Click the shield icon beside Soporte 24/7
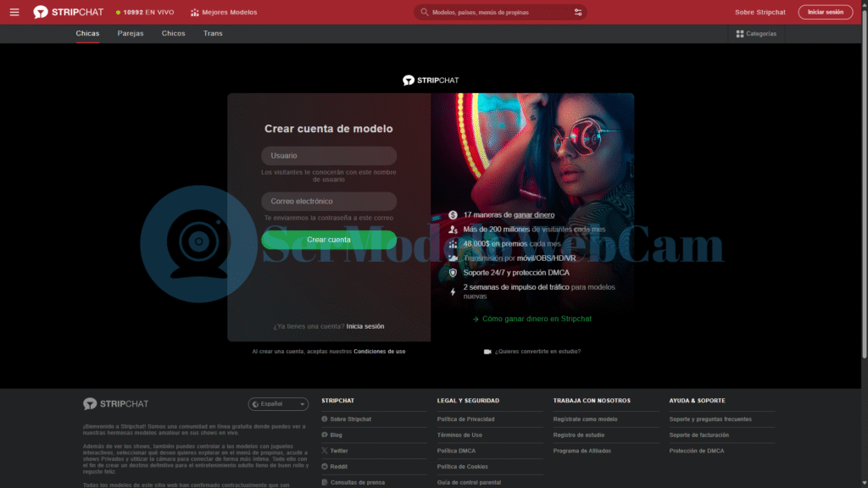Viewport: 868px width, 488px height. (x=453, y=273)
